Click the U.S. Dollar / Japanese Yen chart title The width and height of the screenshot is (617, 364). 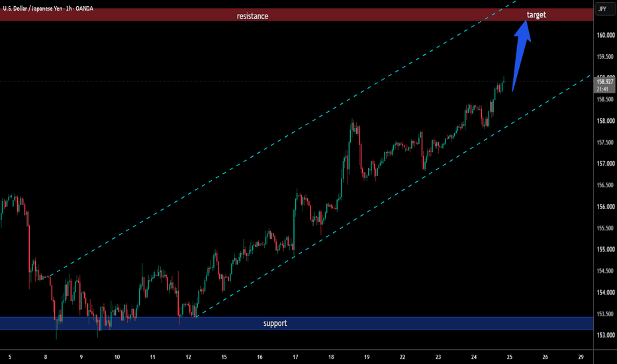(48, 8)
